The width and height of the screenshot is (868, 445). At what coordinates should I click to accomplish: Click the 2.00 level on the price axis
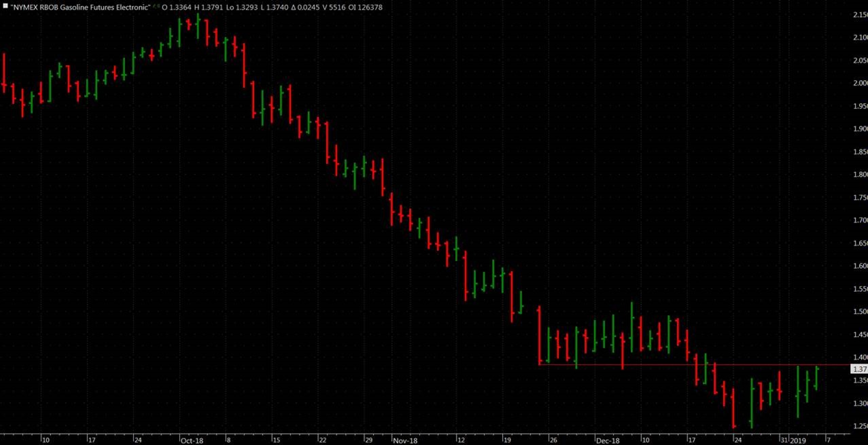coord(860,83)
